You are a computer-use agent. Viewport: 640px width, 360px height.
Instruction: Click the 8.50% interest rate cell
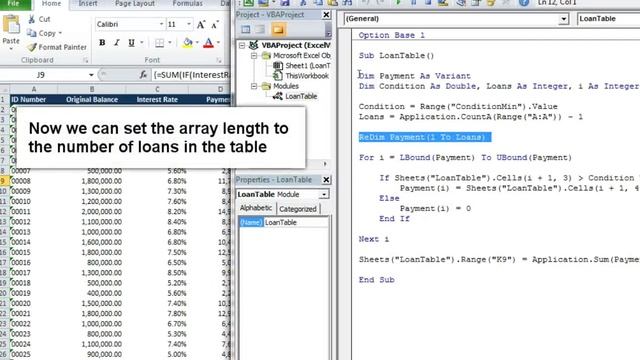pos(157,273)
